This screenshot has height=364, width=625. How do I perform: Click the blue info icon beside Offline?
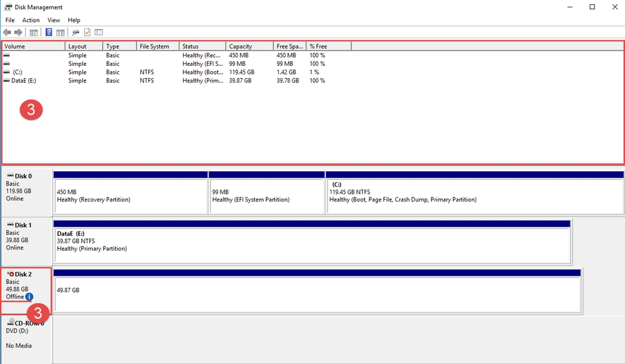(x=29, y=297)
